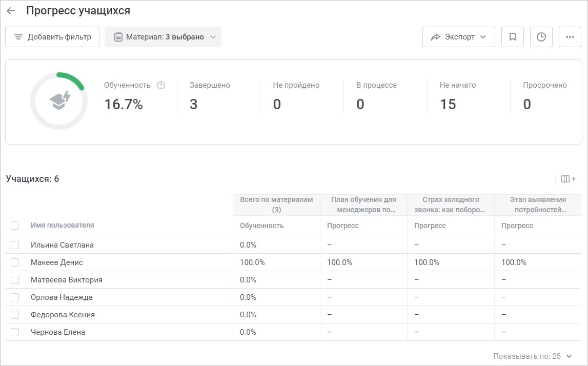588x366 pixels.
Task: Click the name Матвеева Виктория
Action: pyautogui.click(x=66, y=280)
